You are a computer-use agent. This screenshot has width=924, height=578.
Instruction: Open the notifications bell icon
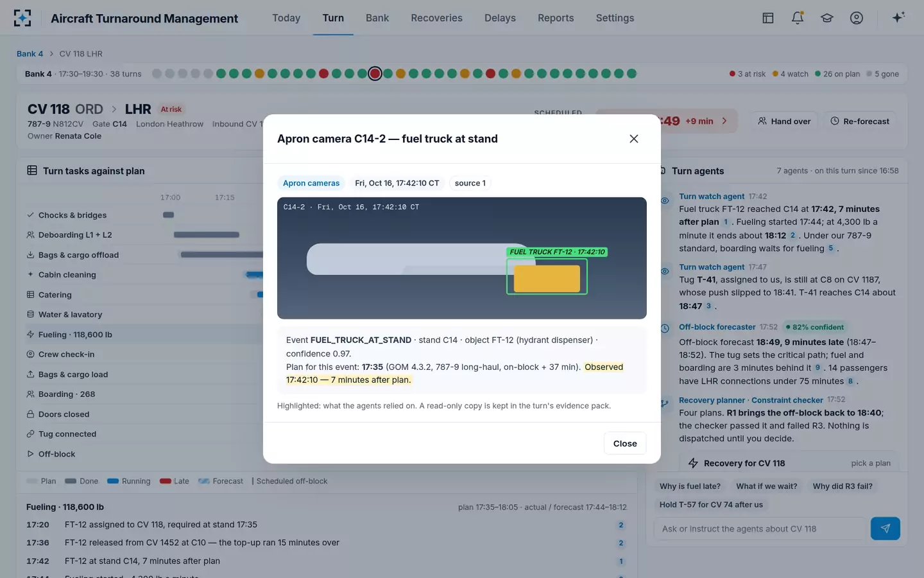(x=798, y=18)
